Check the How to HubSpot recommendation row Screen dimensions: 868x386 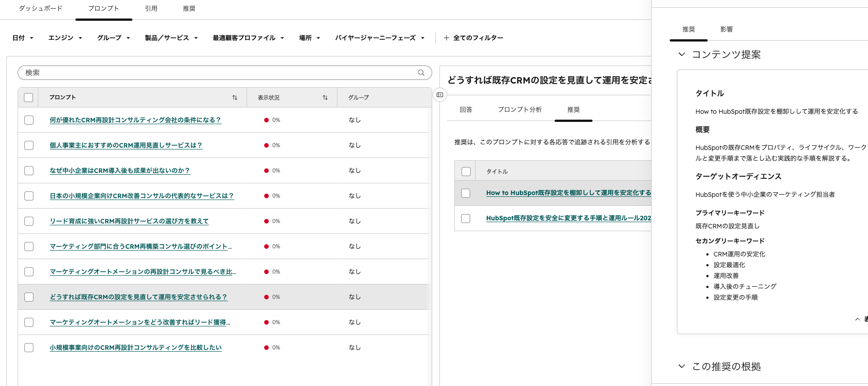point(466,193)
